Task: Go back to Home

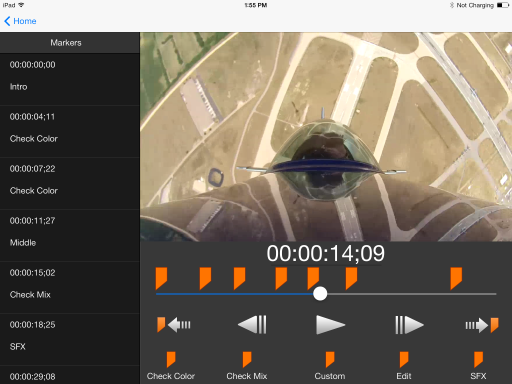Action: pyautogui.click(x=20, y=21)
